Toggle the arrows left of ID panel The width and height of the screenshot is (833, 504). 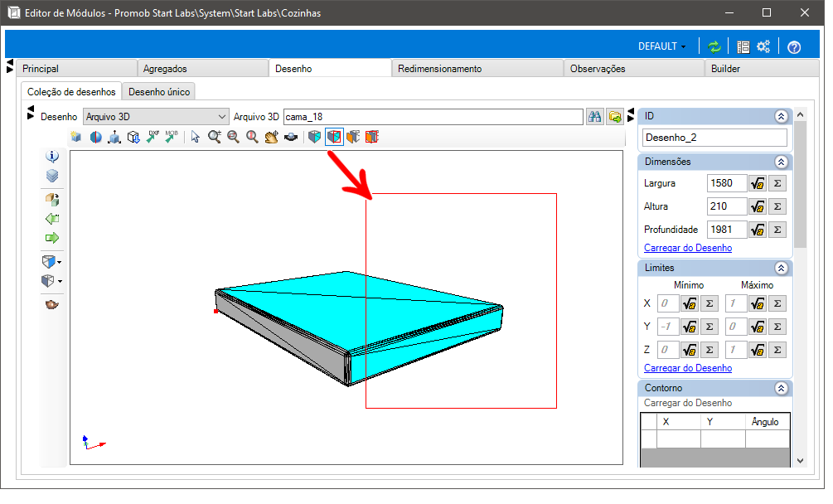(631, 114)
